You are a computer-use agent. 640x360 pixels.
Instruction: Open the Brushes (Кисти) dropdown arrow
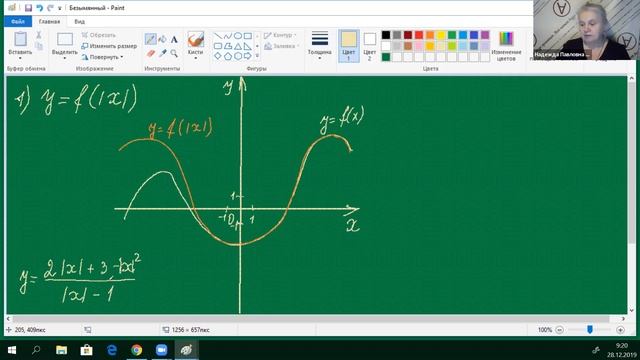(x=196, y=58)
